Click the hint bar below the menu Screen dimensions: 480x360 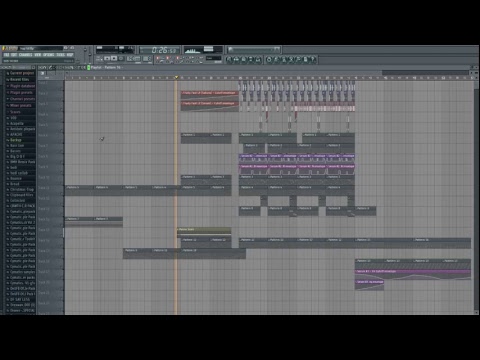[x=38, y=61]
